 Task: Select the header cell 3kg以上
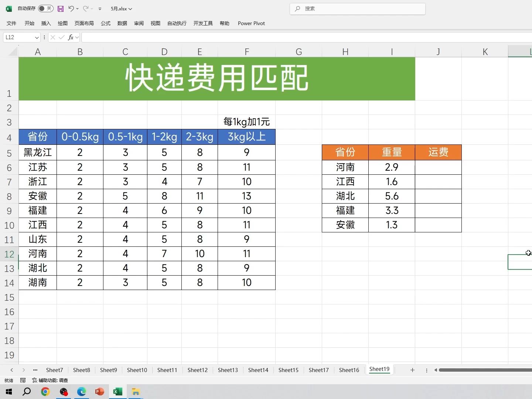(246, 137)
